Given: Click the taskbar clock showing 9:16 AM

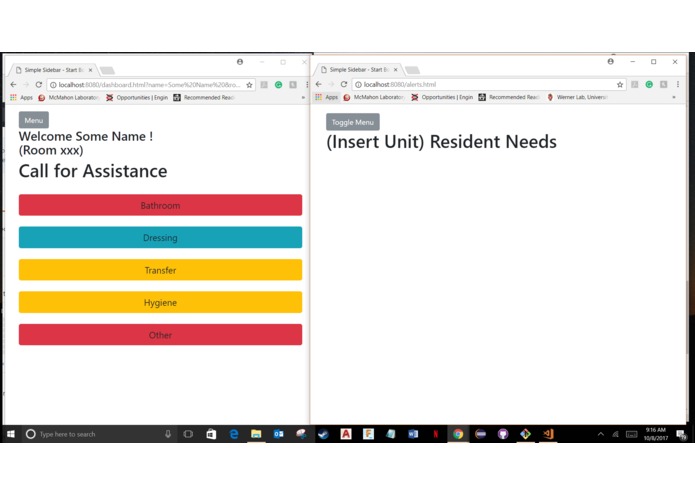Looking at the screenshot, I should [x=656, y=434].
